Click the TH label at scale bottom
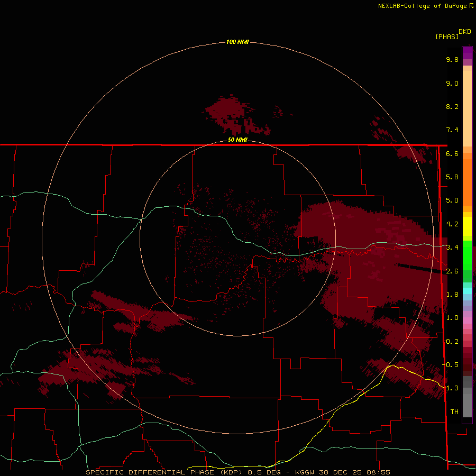This screenshot has height=476, width=476. point(454,412)
